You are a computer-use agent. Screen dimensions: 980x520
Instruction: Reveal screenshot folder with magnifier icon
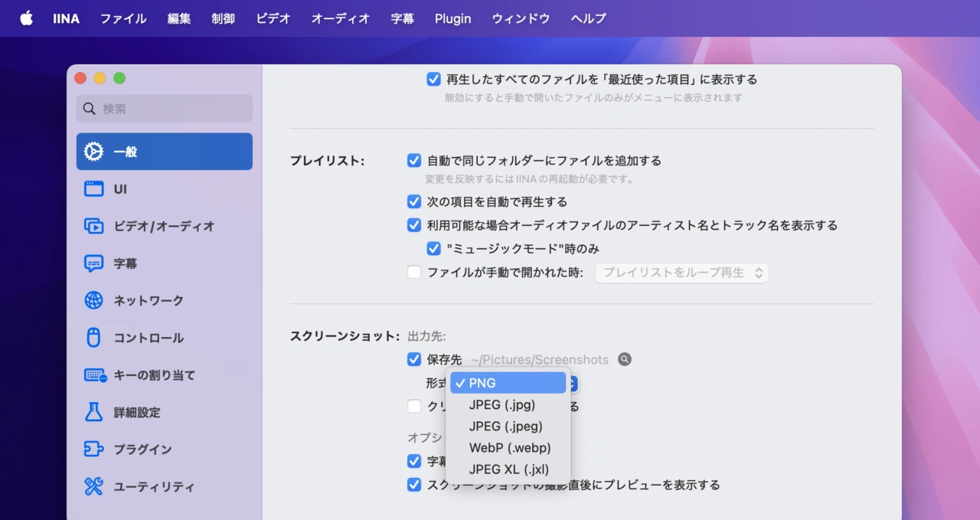tap(625, 359)
